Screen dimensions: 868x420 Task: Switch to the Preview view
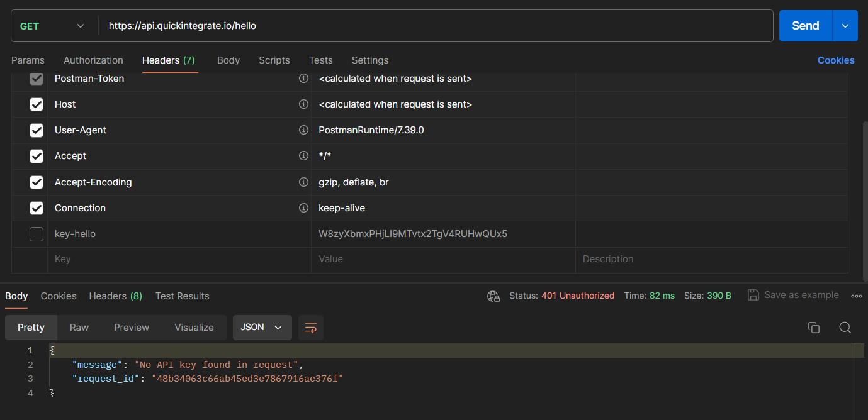pyautogui.click(x=132, y=328)
